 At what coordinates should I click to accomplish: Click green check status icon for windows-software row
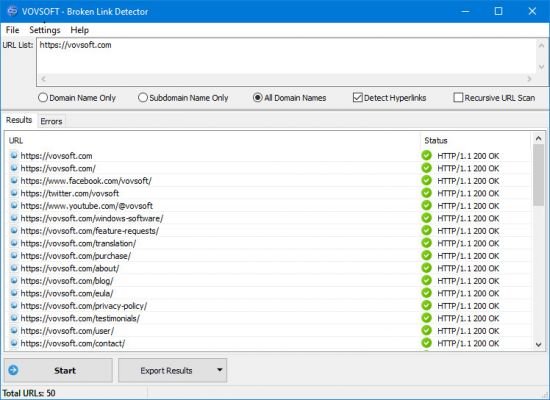[x=427, y=218]
